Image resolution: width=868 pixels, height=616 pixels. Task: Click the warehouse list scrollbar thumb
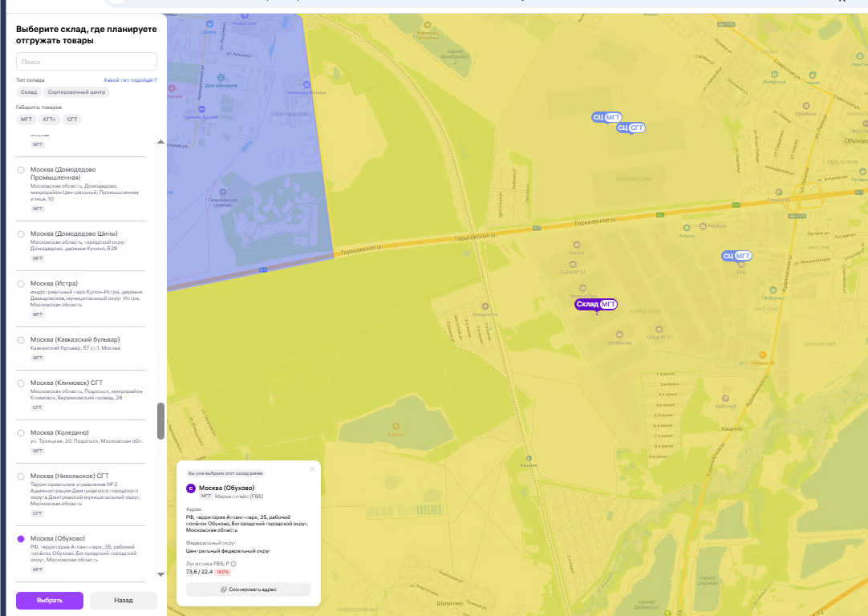pos(161,420)
